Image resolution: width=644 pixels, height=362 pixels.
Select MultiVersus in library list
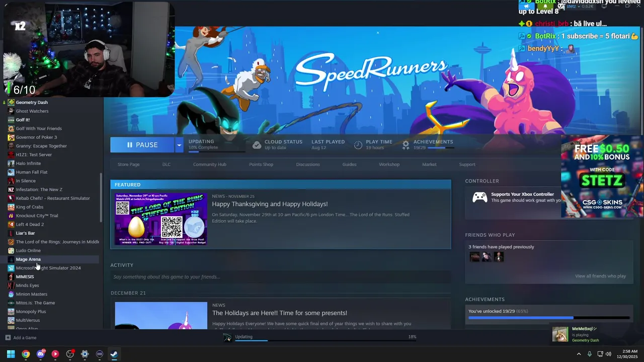click(x=28, y=320)
